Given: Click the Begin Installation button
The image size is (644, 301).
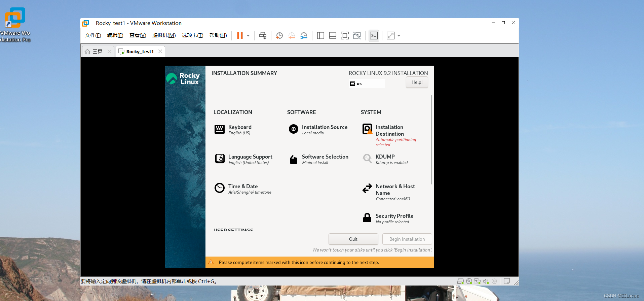Looking at the screenshot, I should [407, 239].
